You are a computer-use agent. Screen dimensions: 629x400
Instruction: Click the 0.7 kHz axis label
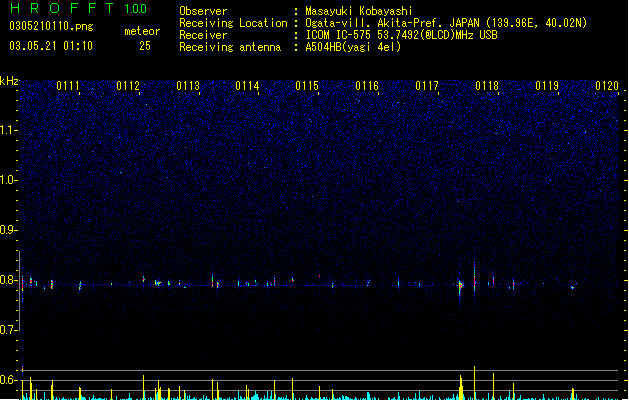coord(9,330)
